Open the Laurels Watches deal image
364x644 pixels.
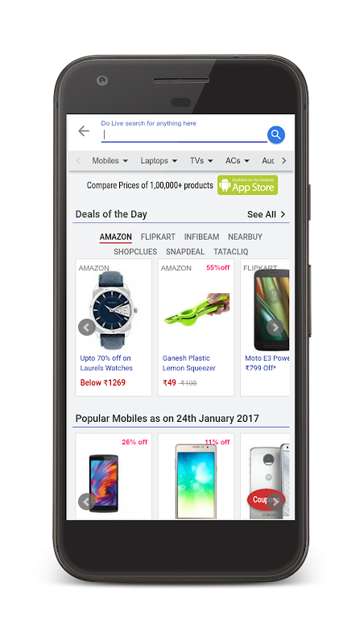point(114,310)
